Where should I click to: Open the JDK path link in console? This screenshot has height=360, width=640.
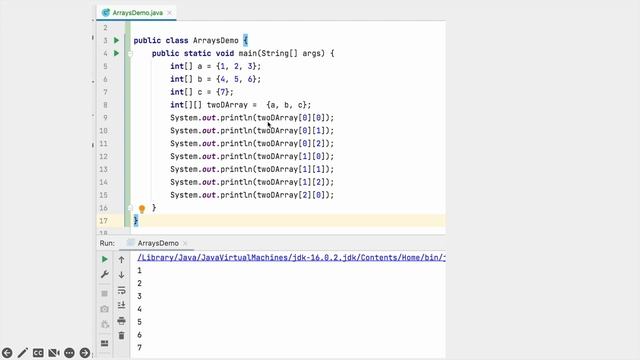(x=291, y=258)
